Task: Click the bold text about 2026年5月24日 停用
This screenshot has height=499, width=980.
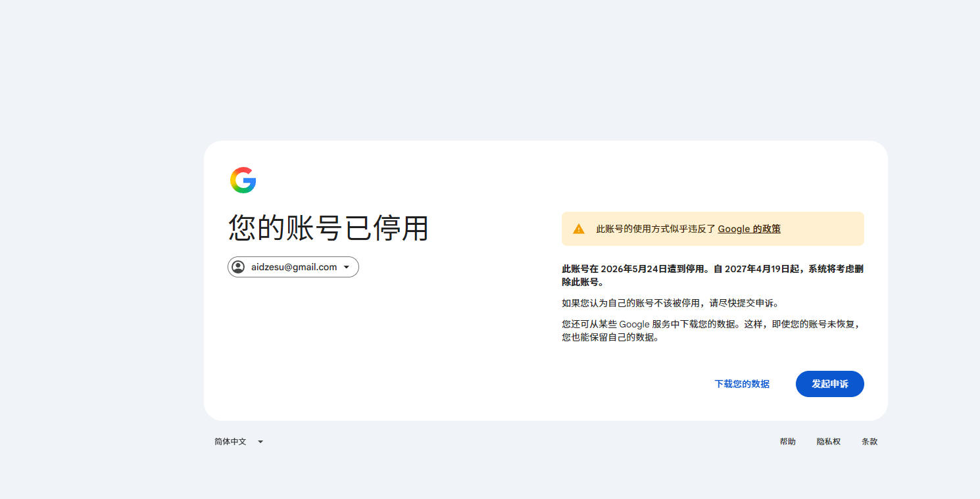Action: pyautogui.click(x=712, y=275)
